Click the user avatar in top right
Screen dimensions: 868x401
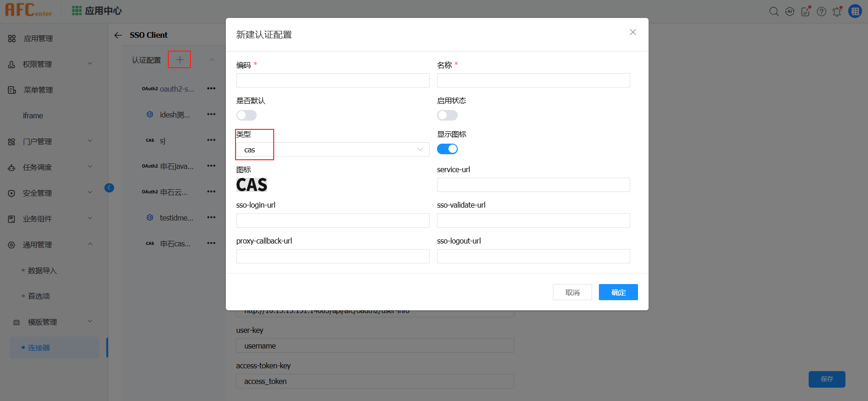click(x=855, y=12)
